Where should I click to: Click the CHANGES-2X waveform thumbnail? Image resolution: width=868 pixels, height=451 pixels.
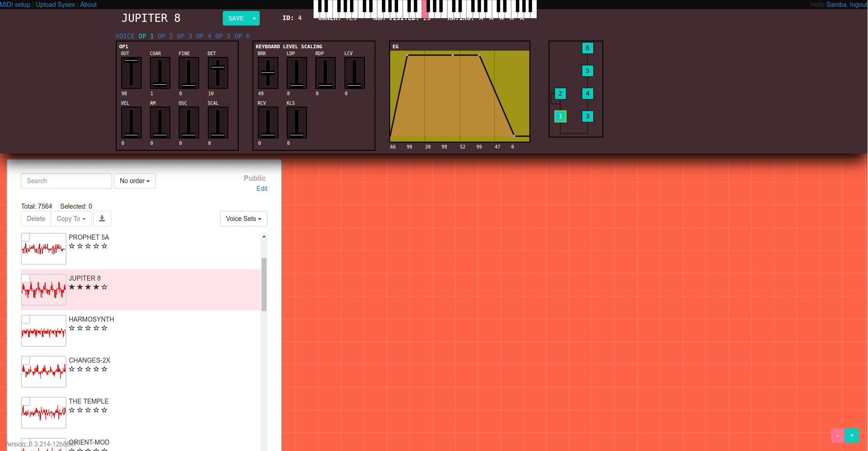[44, 372]
